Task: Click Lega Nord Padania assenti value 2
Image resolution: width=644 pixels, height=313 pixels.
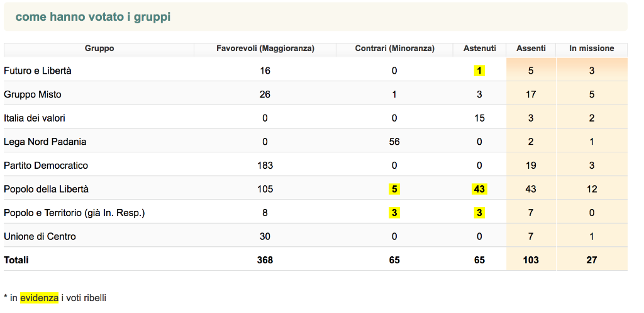Action: click(531, 142)
